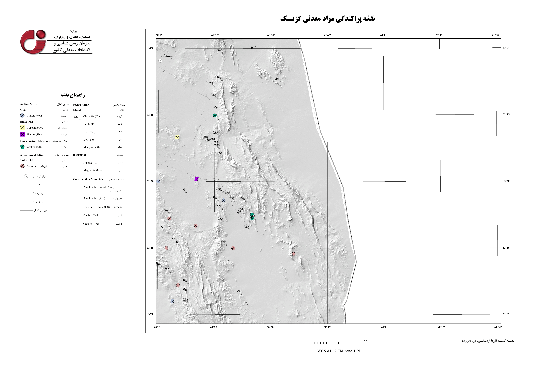This screenshot has height=392, width=555.
Task: Click the 'Manganese (Mn)' legend entry
Action: (93, 147)
